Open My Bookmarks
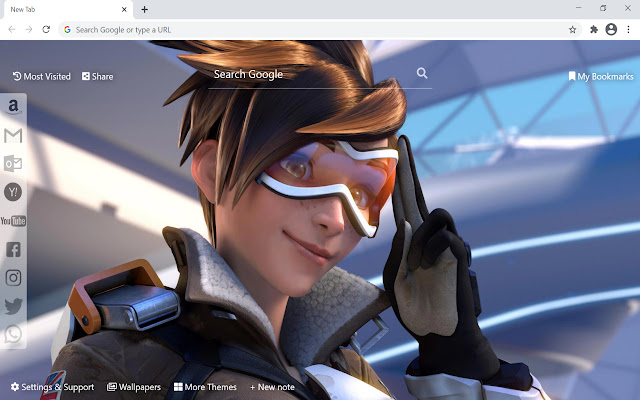Screen dimensions: 640x400 point(601,76)
